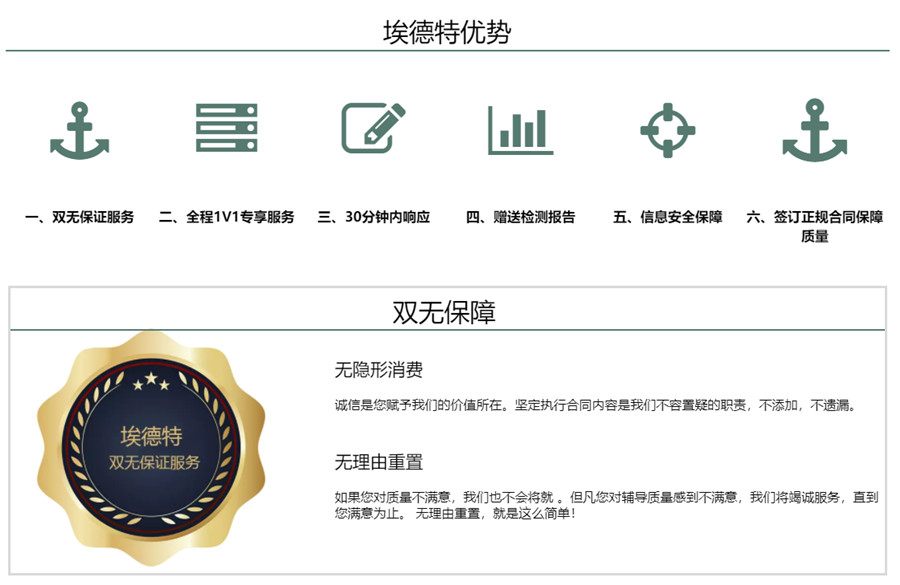The width and height of the screenshot is (900, 585).
Task: Select the text 二、全程1V1专享服务
Action: pos(226,217)
